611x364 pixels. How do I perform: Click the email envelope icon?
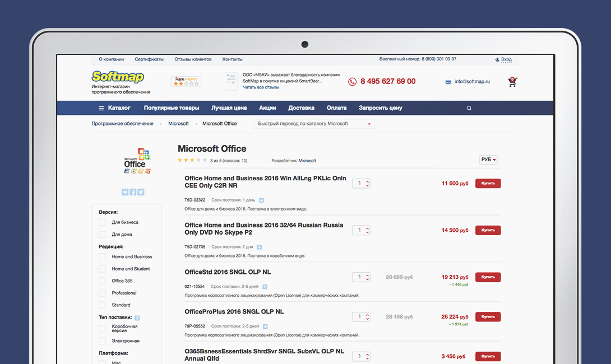pos(448,82)
